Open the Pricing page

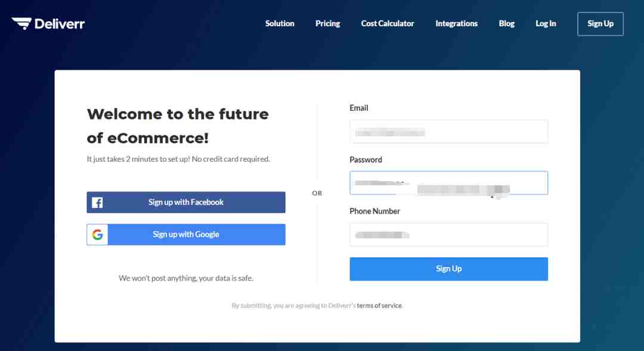(328, 23)
